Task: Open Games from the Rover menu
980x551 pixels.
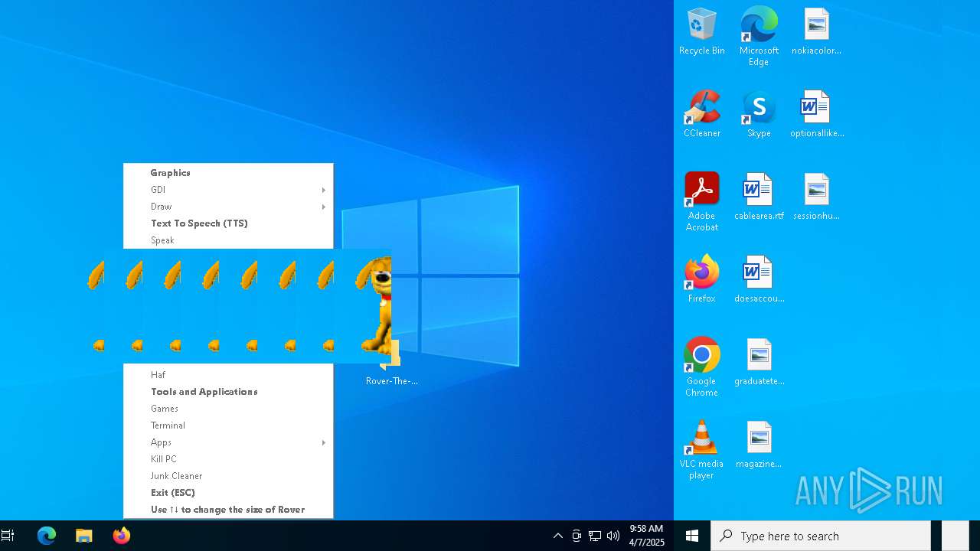Action: pos(228,409)
